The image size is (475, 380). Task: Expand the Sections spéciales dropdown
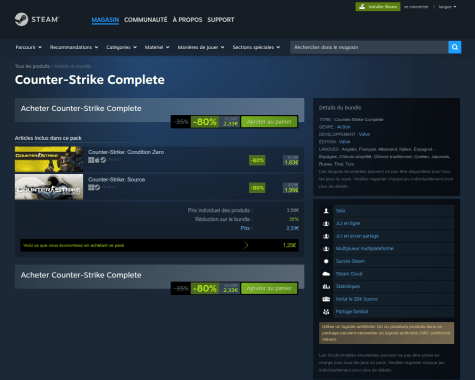coord(256,47)
